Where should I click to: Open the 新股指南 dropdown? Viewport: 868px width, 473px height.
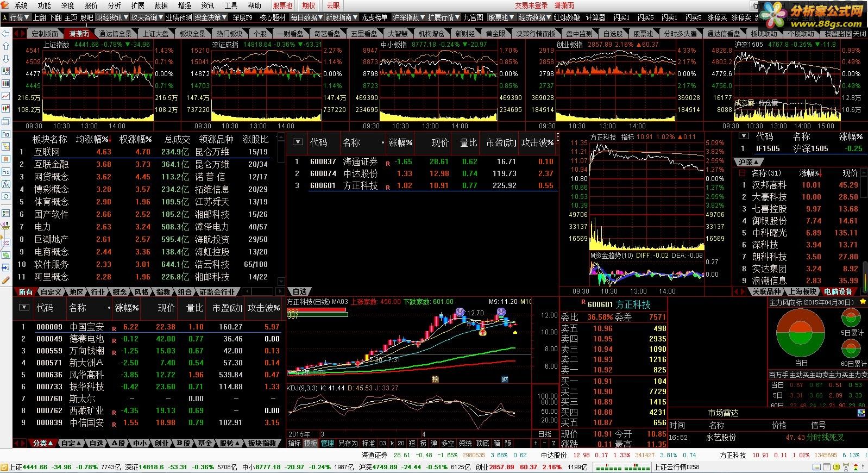point(342,17)
